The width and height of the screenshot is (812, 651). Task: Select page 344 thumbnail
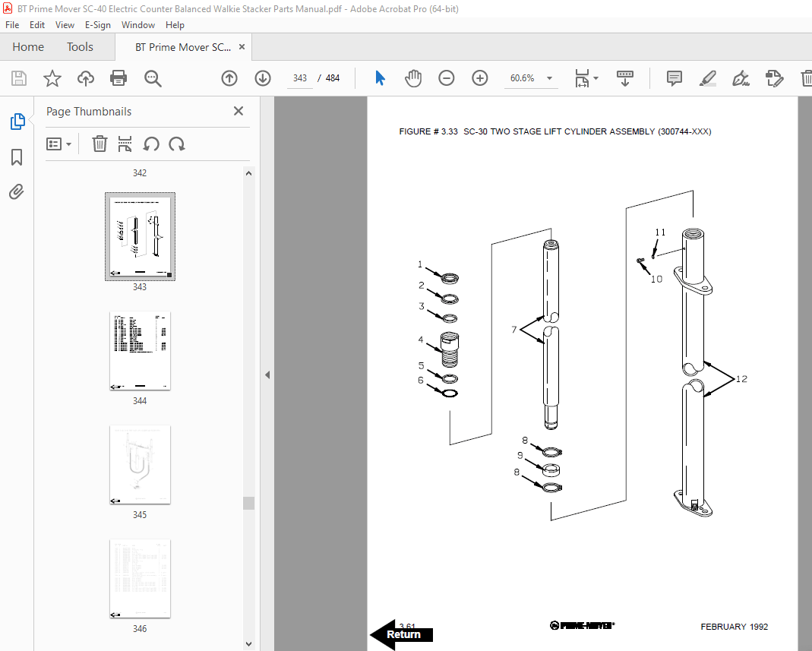[140, 350]
